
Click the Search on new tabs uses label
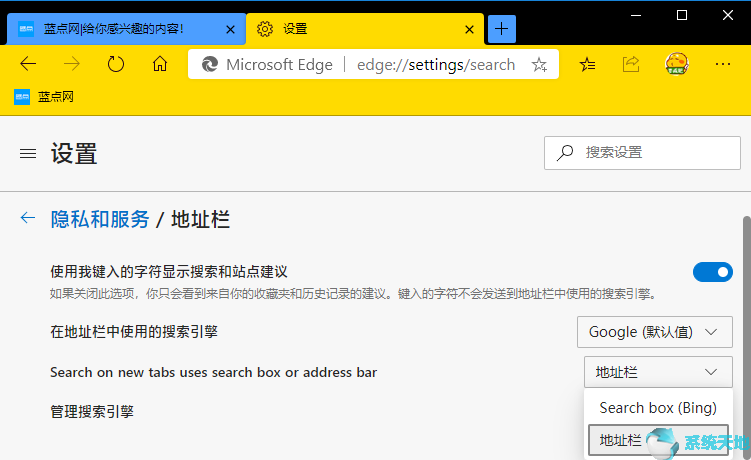pos(214,372)
